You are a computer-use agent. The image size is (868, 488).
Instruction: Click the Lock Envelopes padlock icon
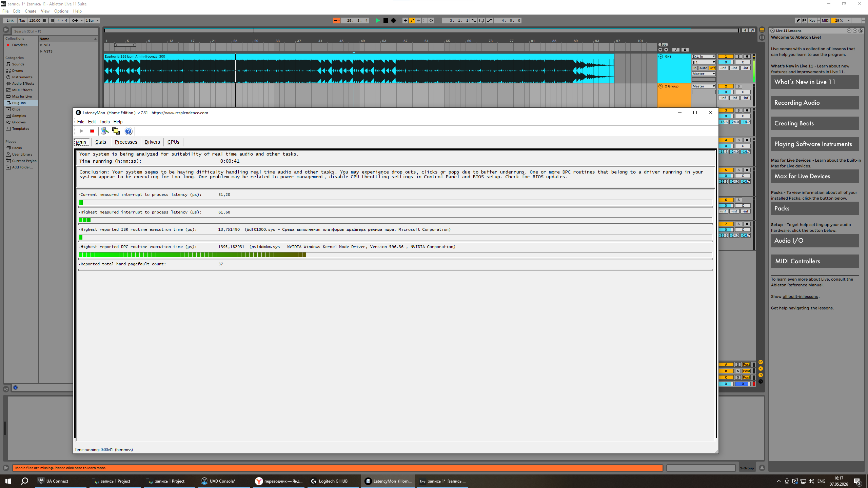pos(685,50)
